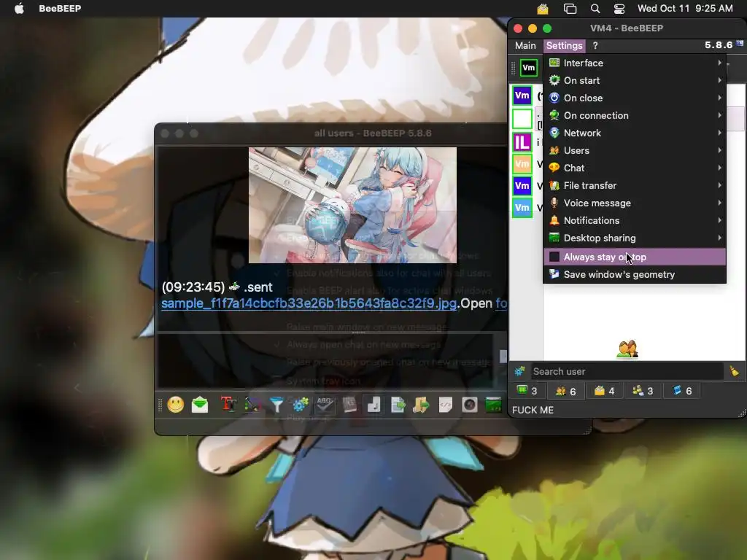Click the camera screenshot icon in chat toolbar
This screenshot has height=560, width=747.
470,405
